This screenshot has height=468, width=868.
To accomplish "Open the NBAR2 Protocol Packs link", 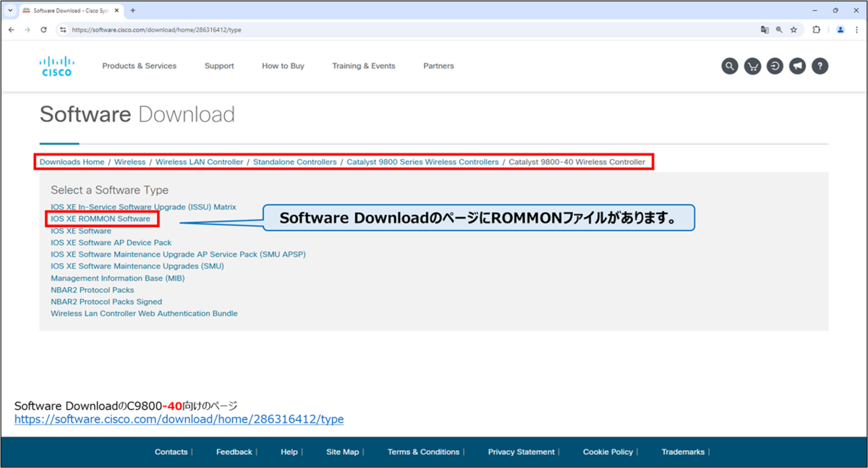I will (93, 290).
